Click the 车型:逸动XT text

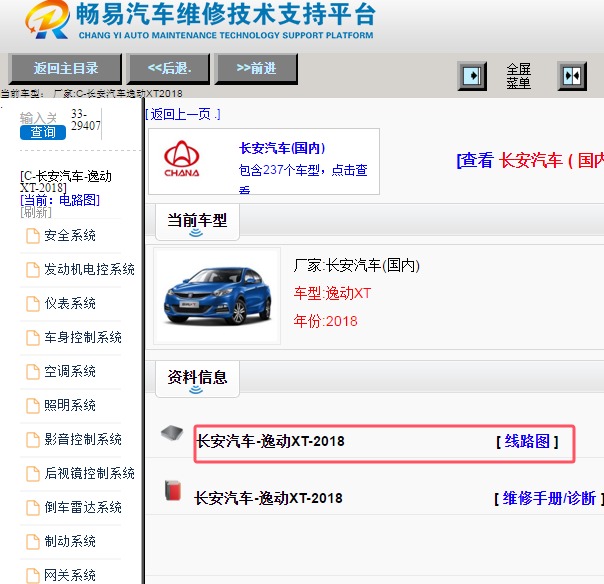[x=332, y=294]
